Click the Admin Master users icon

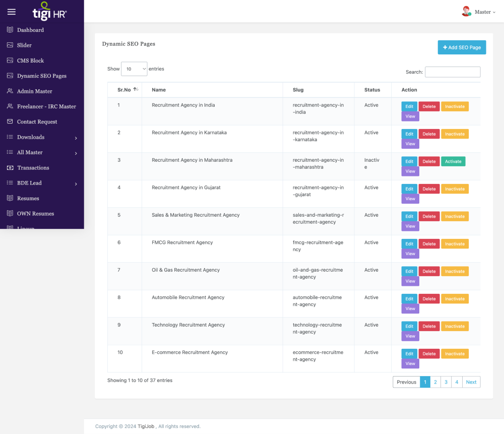pyautogui.click(x=10, y=91)
